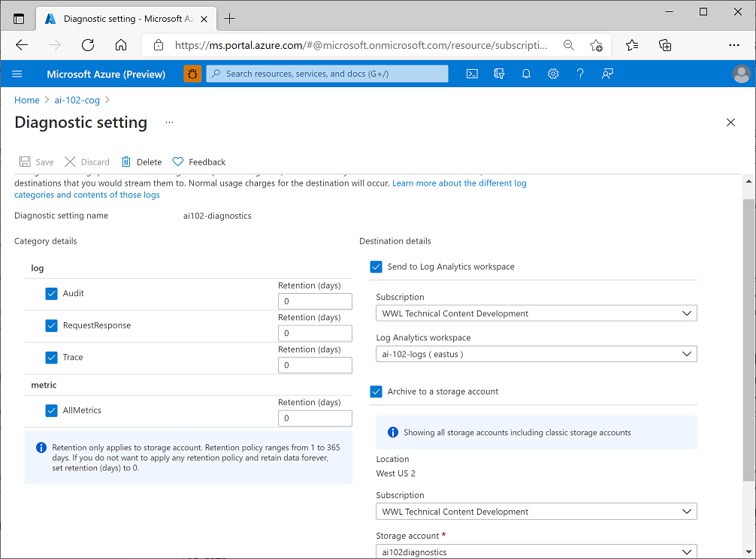Uncheck the Audit log checkbox
Viewport: 756px width, 559px height.
point(51,294)
